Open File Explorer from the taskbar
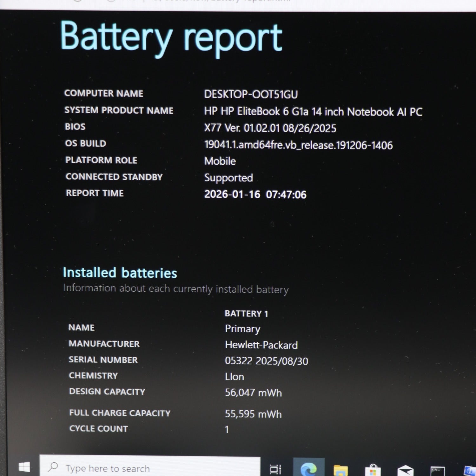Image resolution: width=476 pixels, height=476 pixels. (x=341, y=470)
